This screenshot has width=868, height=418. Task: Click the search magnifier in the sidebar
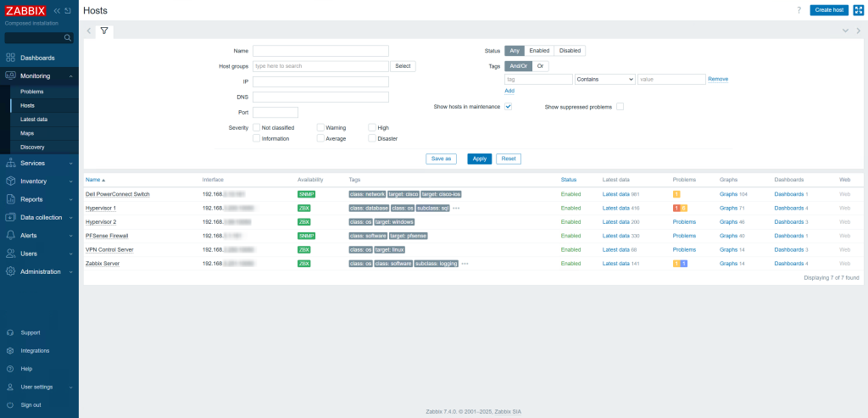pyautogui.click(x=68, y=38)
